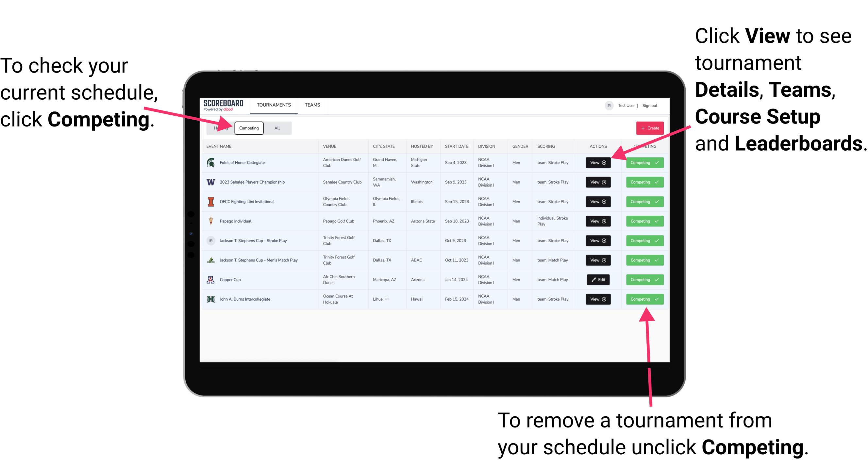Open the TOURNAMENTS menu item
Image resolution: width=868 pixels, height=467 pixels.
point(274,105)
